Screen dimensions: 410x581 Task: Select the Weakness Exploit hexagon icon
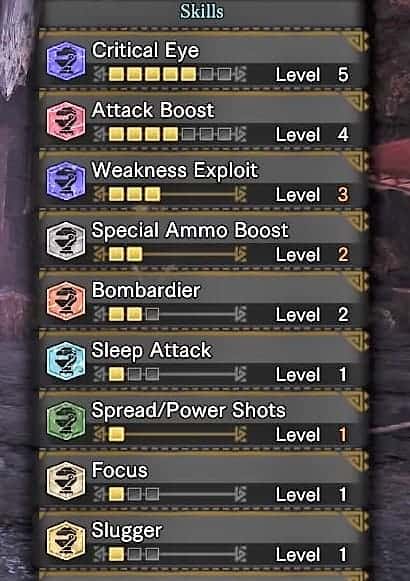coord(66,181)
